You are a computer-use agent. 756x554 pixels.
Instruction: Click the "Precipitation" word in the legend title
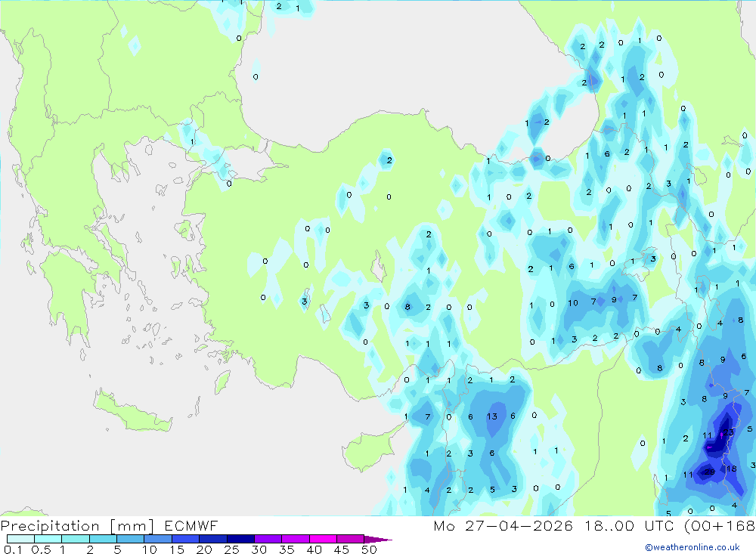click(x=50, y=526)
